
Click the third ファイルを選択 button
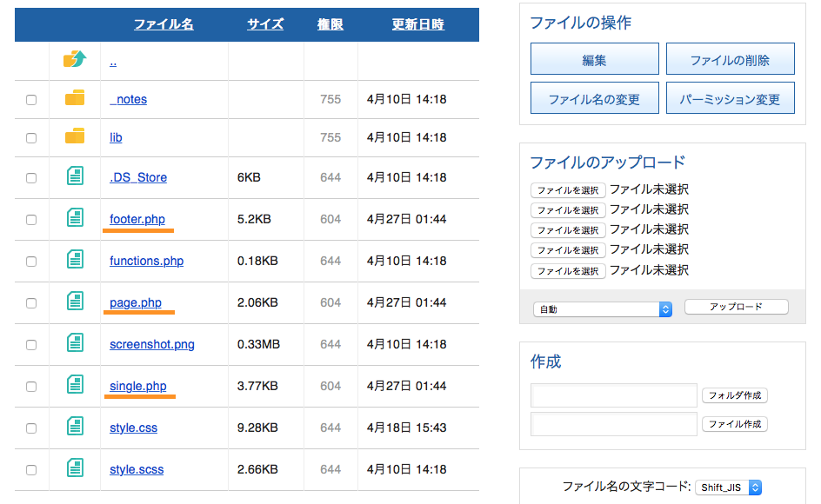tap(568, 229)
